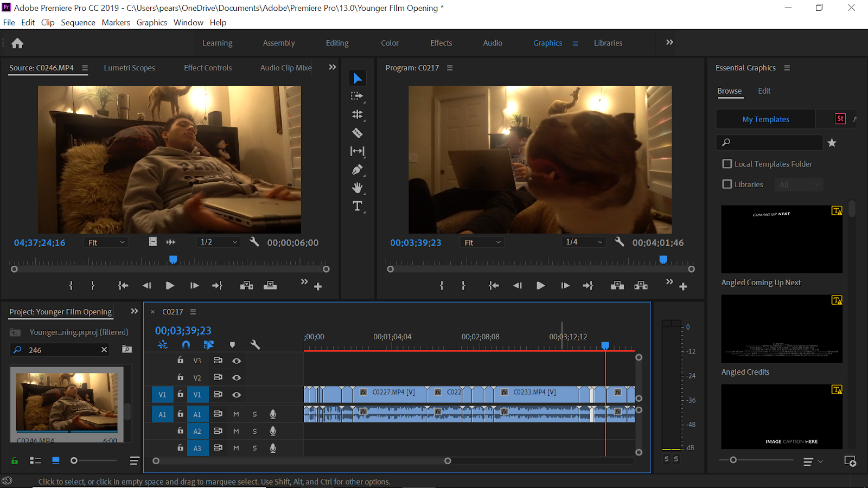Image resolution: width=868 pixels, height=488 pixels.
Task: Select Angled Coming Up Next template thumbnail
Action: coord(782,239)
